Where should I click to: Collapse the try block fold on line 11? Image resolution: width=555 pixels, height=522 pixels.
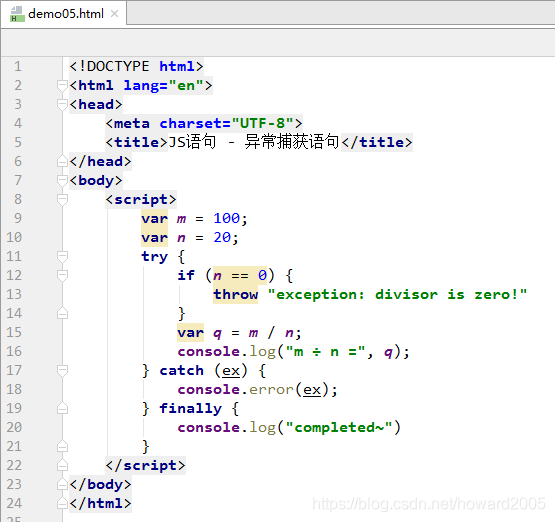point(62,256)
